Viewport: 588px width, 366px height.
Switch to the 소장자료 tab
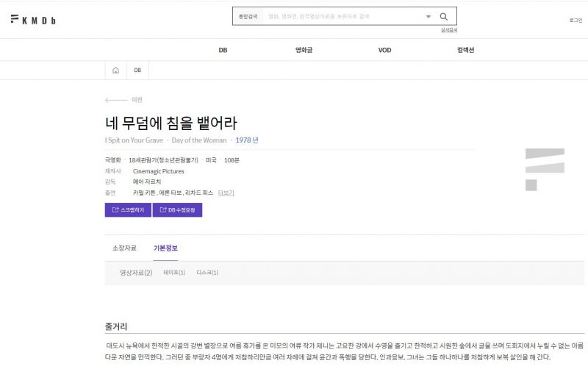click(124, 248)
